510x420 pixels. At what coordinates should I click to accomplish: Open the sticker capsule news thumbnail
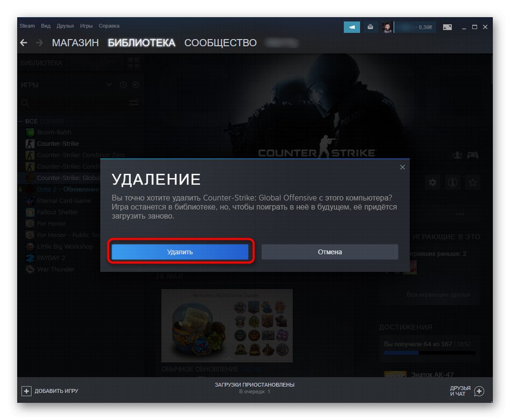(227, 326)
